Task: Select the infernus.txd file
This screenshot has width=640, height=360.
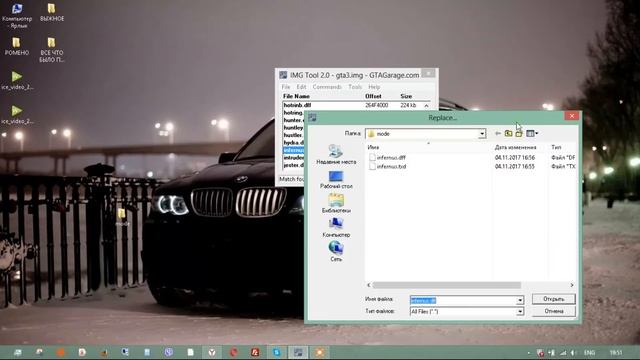Action: [x=387, y=167]
